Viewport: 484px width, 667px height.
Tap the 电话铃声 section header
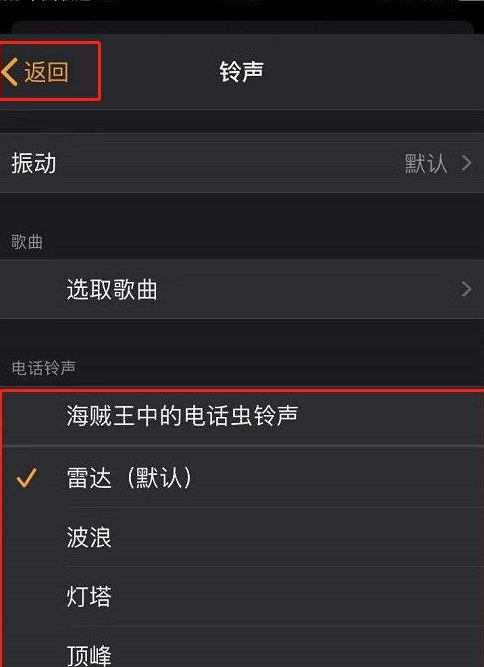[43, 368]
